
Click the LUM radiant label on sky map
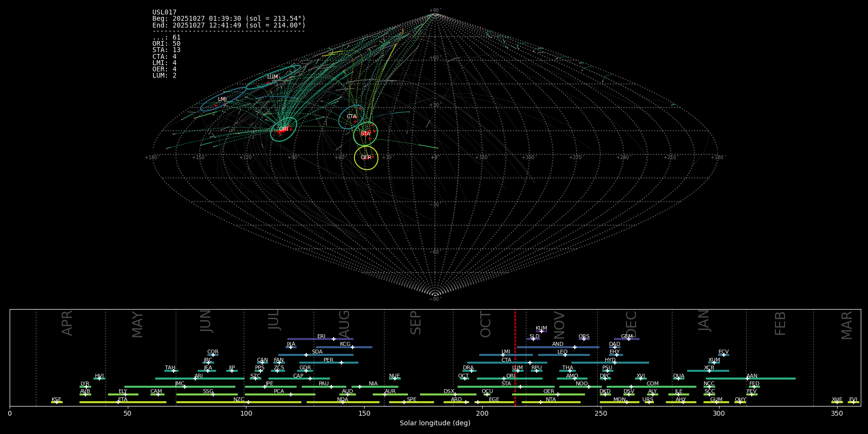272,77
